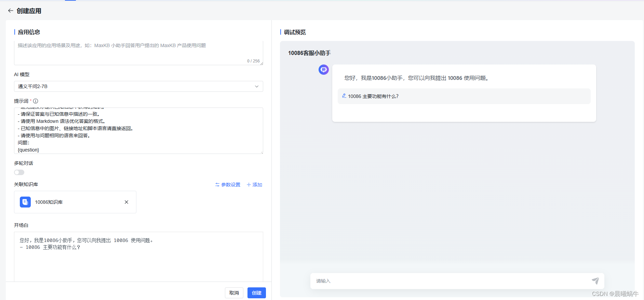Click inside the 开场白 text area
644x300 pixels.
138,257
